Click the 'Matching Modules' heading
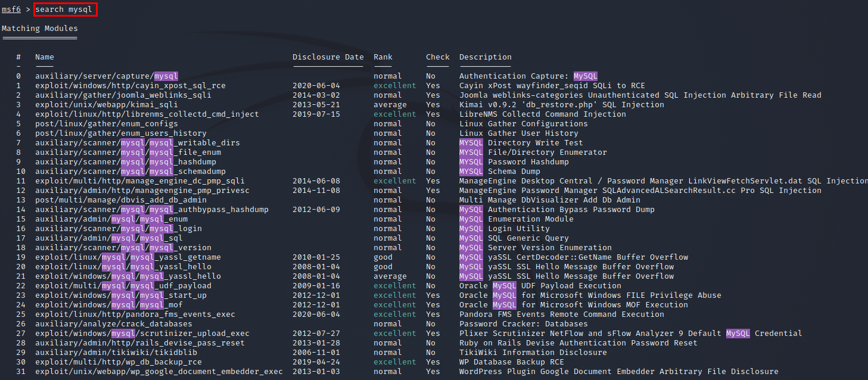The image size is (868, 380). tap(40, 28)
